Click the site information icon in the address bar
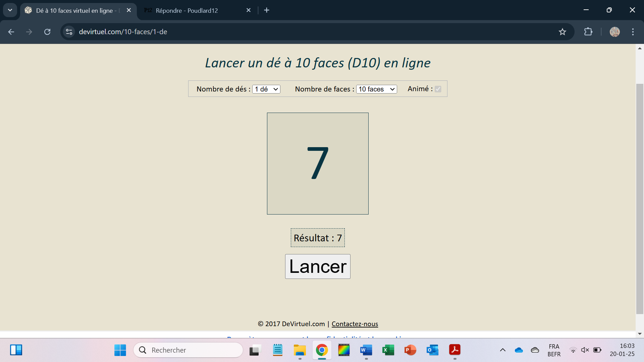The image size is (644, 362). tap(69, 32)
